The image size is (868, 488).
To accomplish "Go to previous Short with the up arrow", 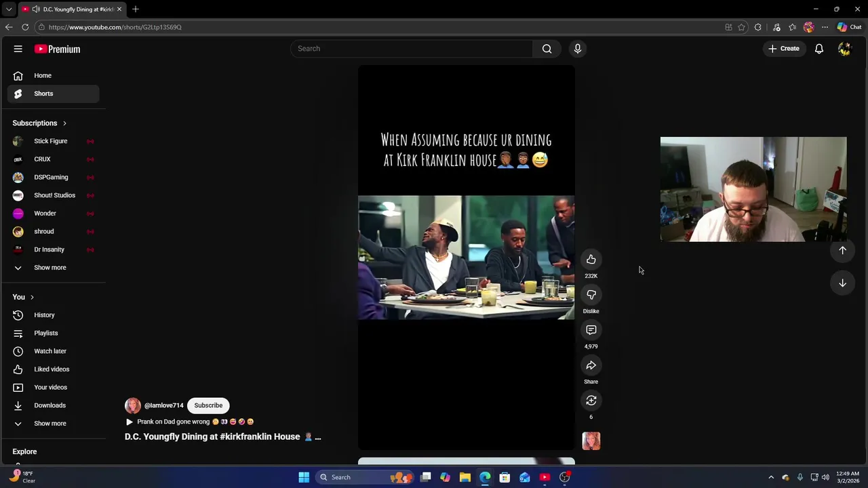I will [842, 250].
